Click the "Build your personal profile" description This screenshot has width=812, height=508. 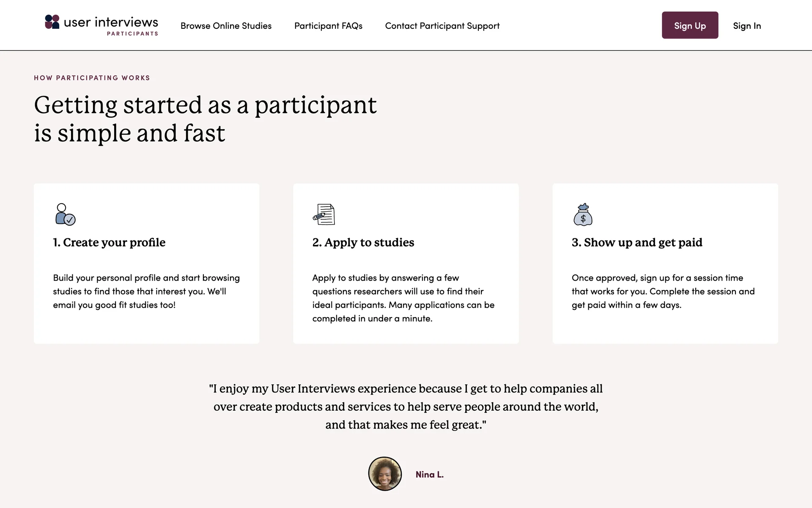point(146,291)
